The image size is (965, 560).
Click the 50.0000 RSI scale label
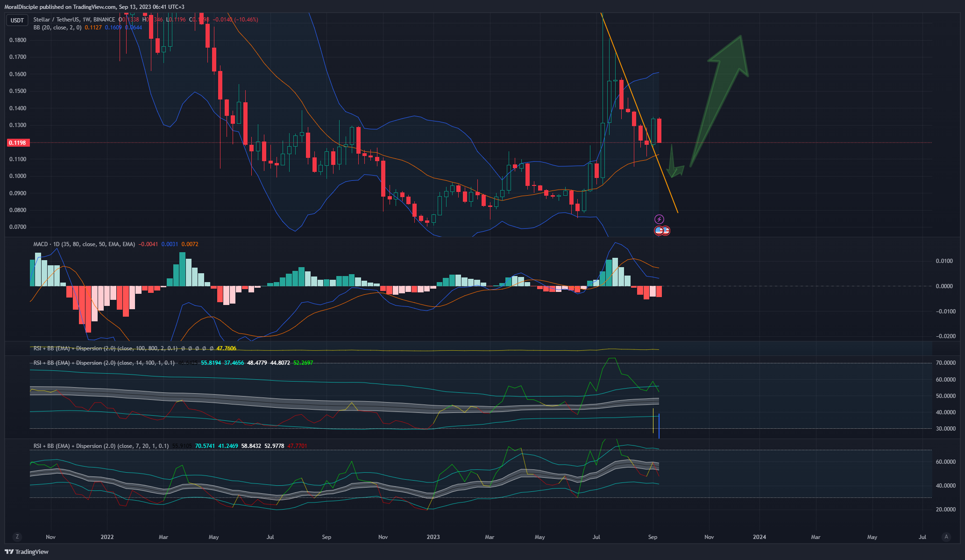pos(946,396)
